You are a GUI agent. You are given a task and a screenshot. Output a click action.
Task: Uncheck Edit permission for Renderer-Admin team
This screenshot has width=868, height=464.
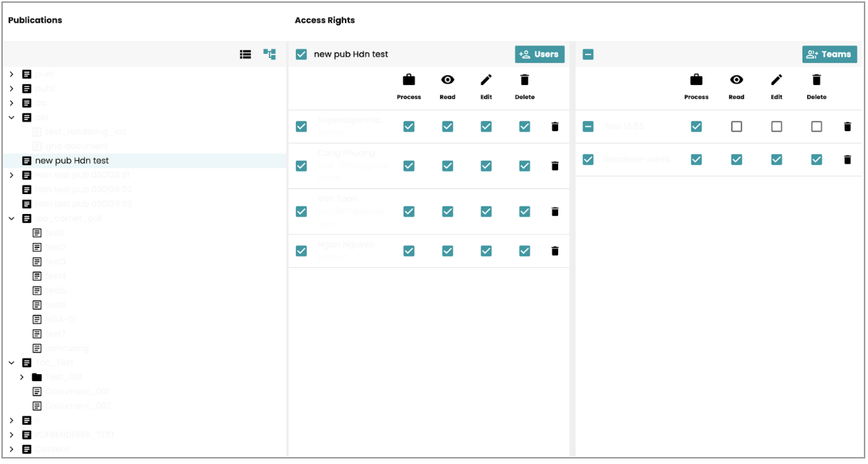click(776, 159)
